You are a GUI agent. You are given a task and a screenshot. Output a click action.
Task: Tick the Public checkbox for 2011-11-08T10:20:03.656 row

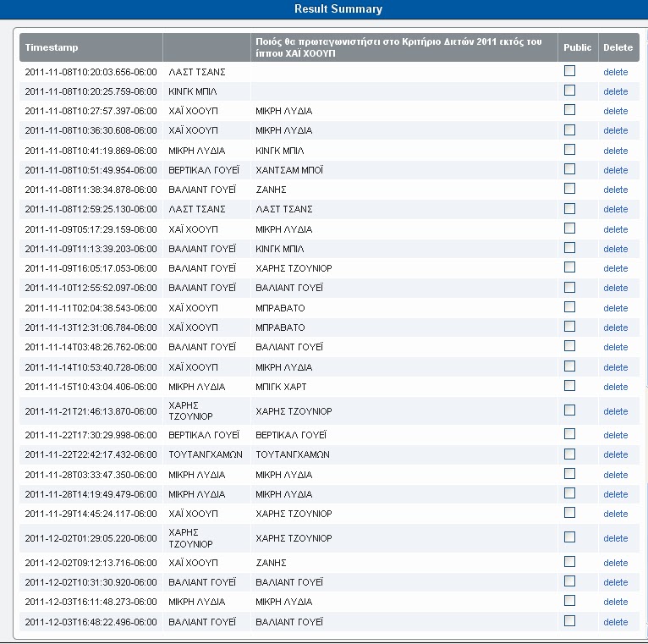[x=569, y=71]
